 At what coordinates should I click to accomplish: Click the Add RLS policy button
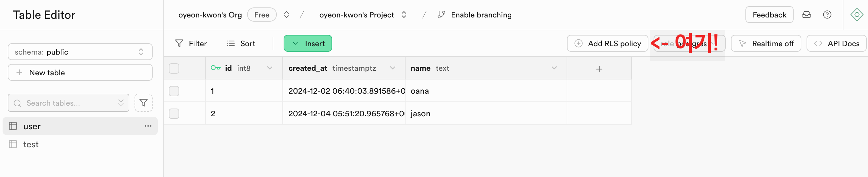(607, 43)
